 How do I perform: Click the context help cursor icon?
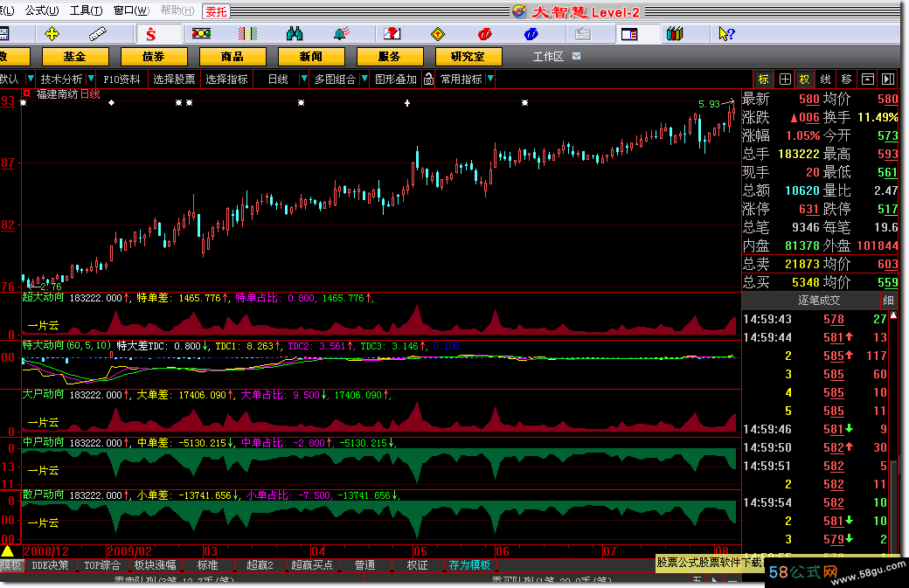point(725,34)
